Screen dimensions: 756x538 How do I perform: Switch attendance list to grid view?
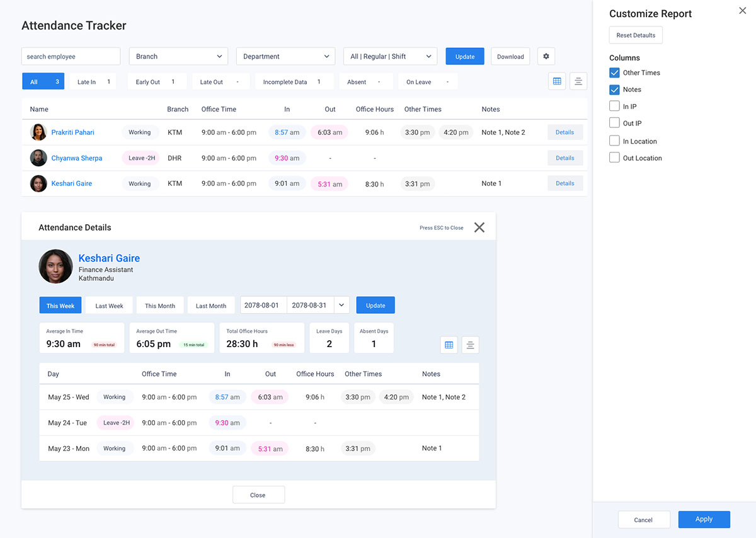click(557, 81)
